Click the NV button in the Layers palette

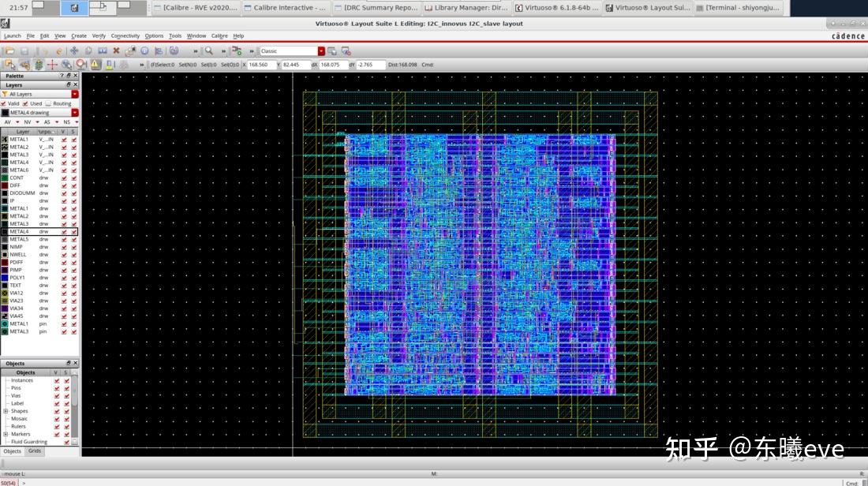(28, 121)
